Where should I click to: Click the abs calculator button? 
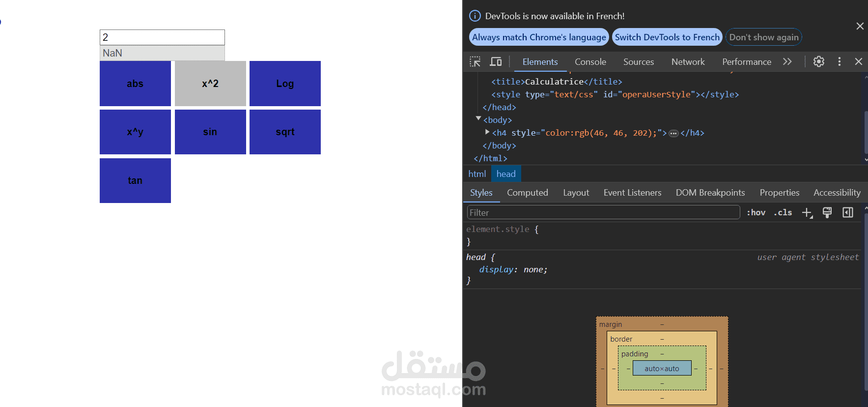[x=135, y=84]
